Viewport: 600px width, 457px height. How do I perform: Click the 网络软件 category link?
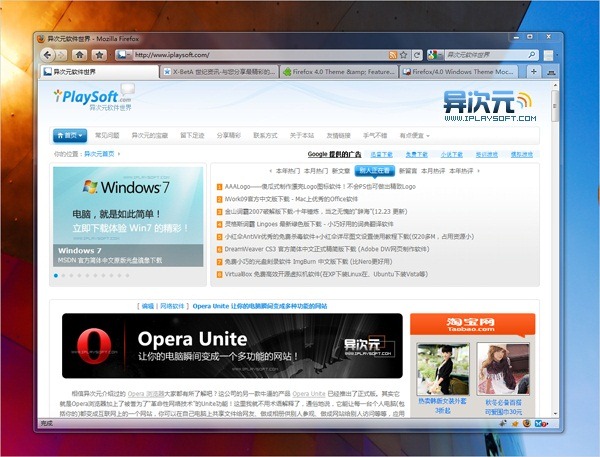[x=172, y=306]
